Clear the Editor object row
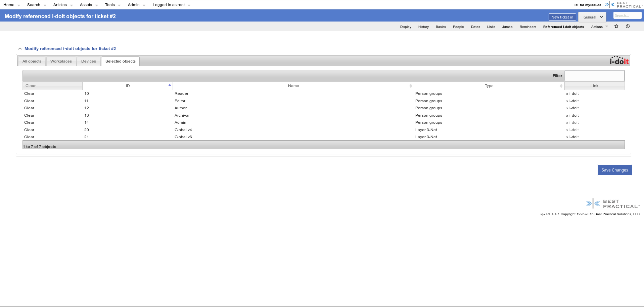Screen dimensions: 644x307 29,101
